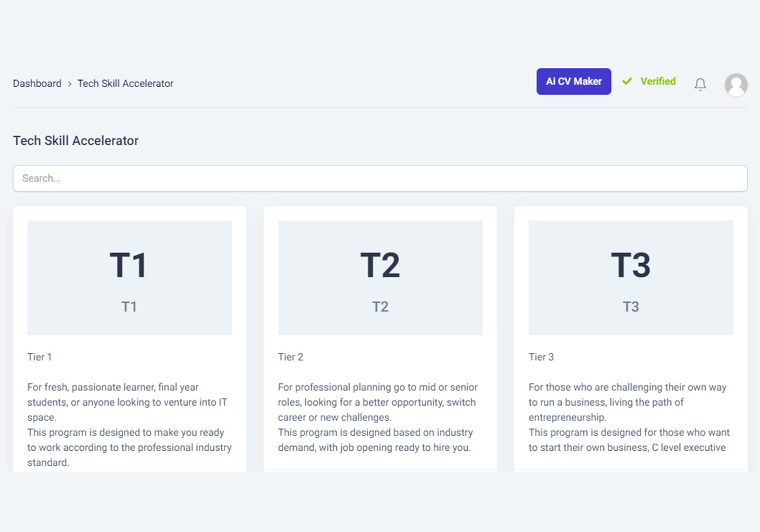This screenshot has width=760, height=532.
Task: Click the green Verified checkmark icon
Action: point(627,81)
